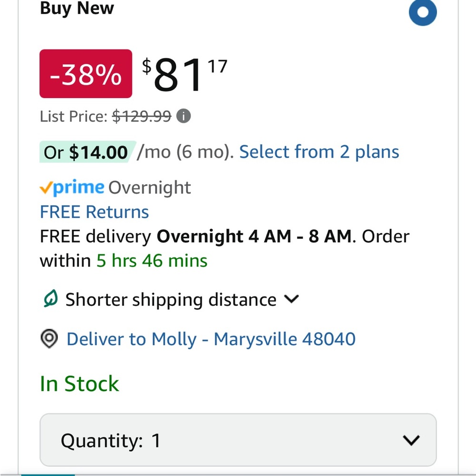The image size is (476, 476).
Task: Click the Shorter shipping distance label
Action: (170, 300)
